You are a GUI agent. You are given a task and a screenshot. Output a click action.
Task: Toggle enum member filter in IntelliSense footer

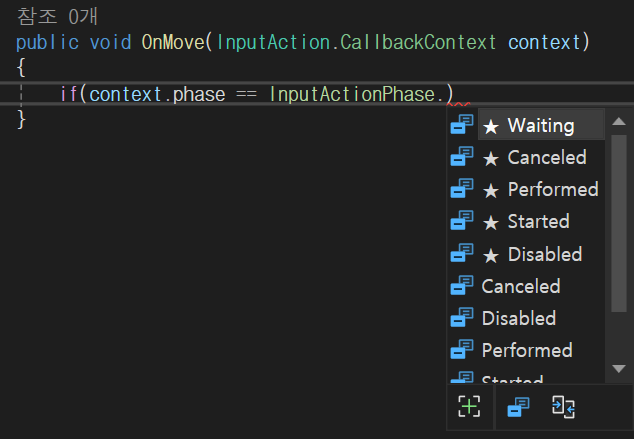coord(518,407)
